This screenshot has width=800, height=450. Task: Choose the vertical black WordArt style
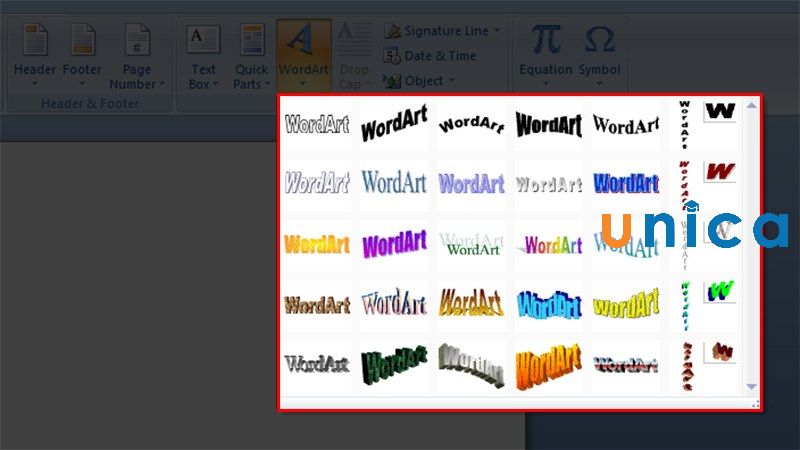[684, 124]
